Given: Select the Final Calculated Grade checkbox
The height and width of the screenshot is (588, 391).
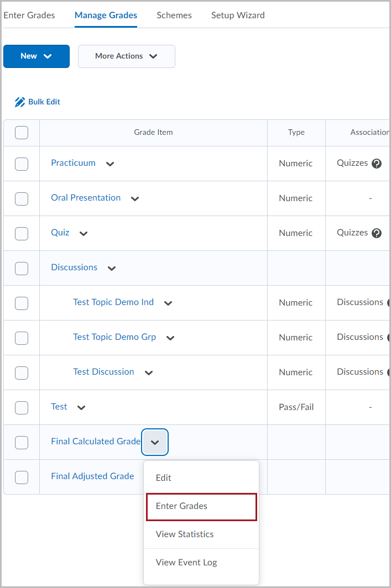Looking at the screenshot, I should click(22, 443).
